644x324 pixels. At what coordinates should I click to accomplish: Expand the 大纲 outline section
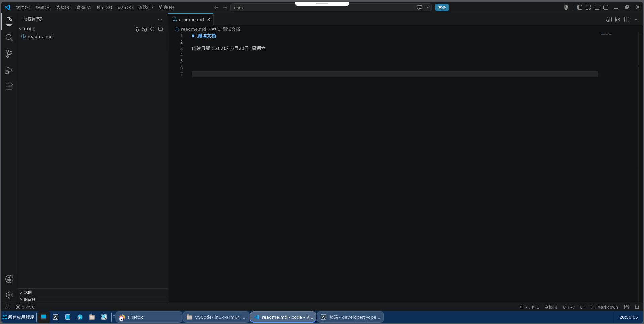[92, 292]
